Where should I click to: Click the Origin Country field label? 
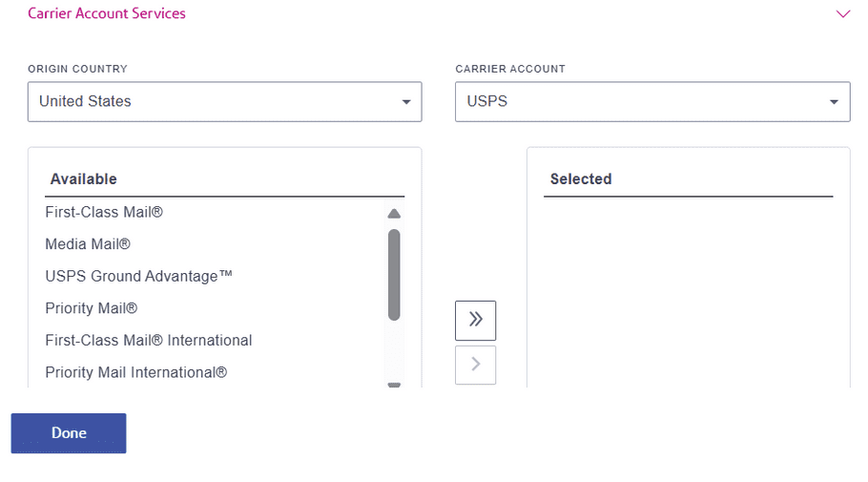(x=77, y=70)
